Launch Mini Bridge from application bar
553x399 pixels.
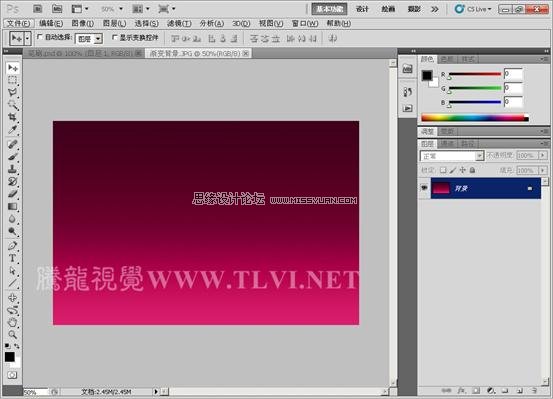(x=57, y=9)
